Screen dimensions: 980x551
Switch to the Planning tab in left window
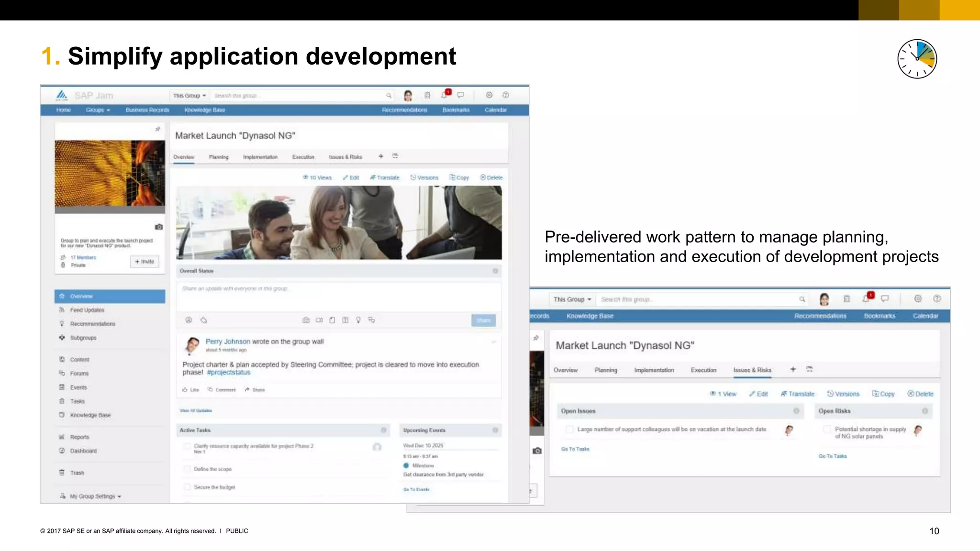(x=219, y=157)
